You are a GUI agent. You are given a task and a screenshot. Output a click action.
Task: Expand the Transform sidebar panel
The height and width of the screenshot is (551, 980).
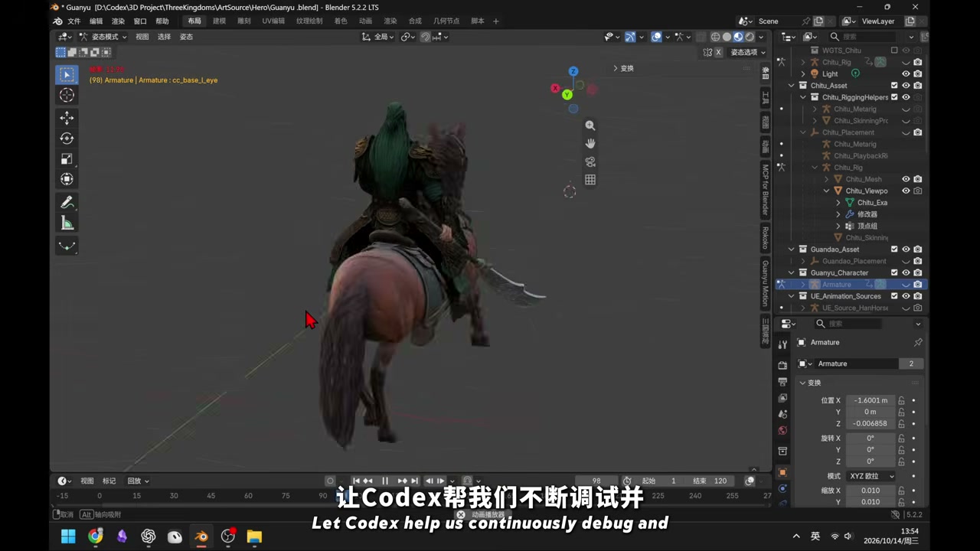(x=623, y=68)
